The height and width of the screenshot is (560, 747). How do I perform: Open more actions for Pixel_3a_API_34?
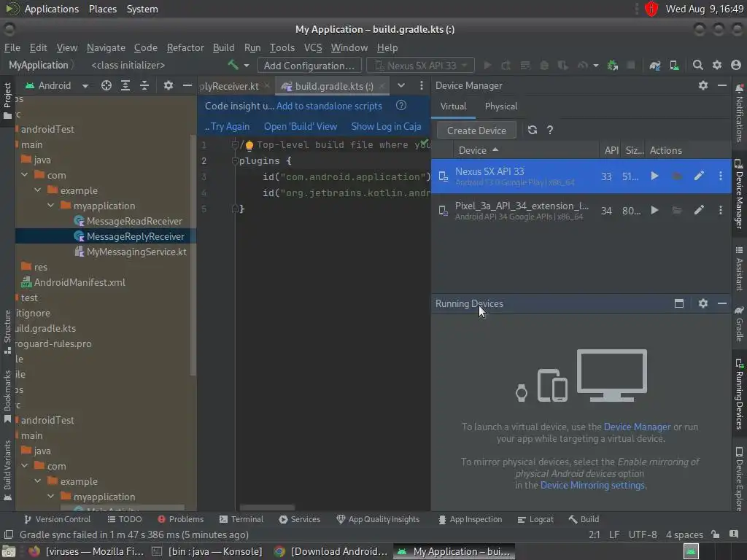(720, 210)
